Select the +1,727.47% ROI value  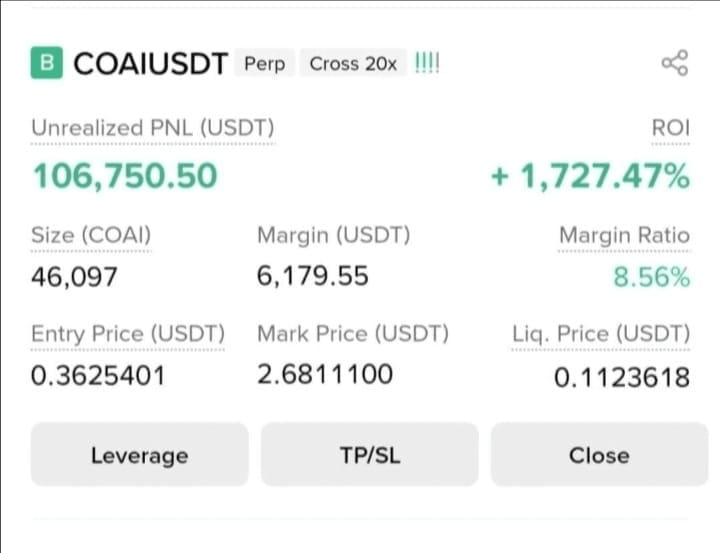590,175
